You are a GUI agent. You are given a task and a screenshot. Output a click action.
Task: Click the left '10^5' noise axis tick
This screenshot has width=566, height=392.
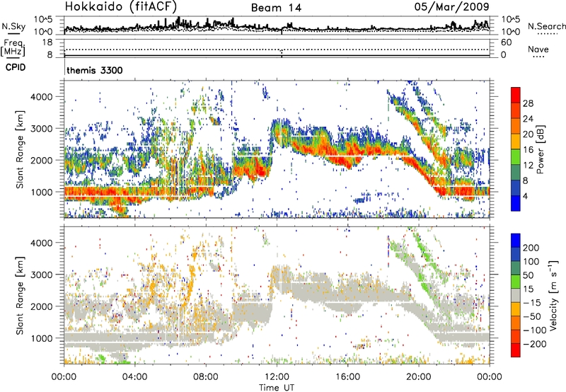(x=43, y=20)
